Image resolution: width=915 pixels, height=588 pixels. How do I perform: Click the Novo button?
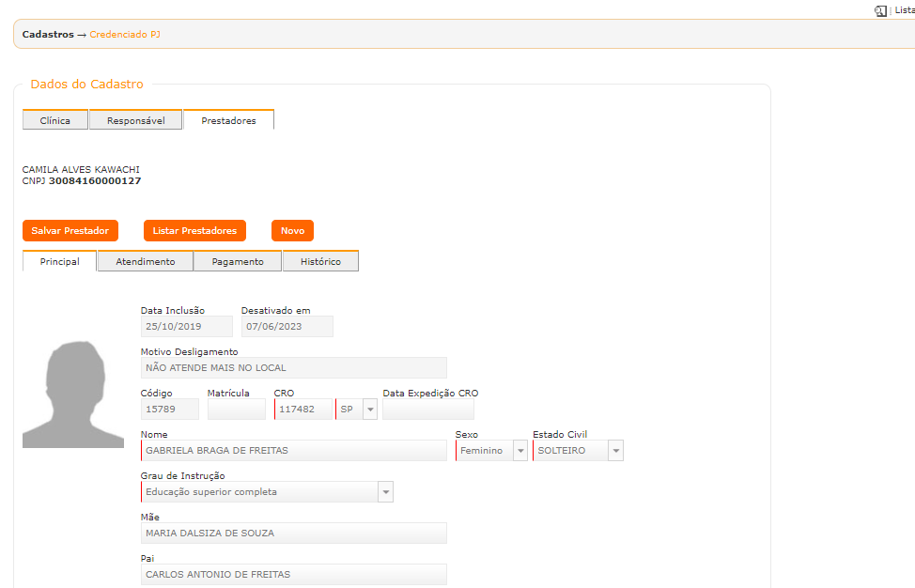click(292, 230)
